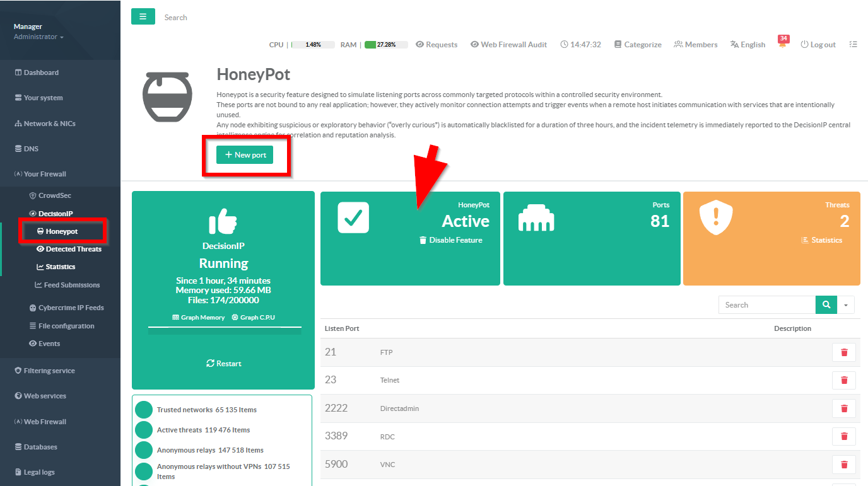Open Web Firewall Audit view
Screen dimensions: 868x486
tap(508, 45)
